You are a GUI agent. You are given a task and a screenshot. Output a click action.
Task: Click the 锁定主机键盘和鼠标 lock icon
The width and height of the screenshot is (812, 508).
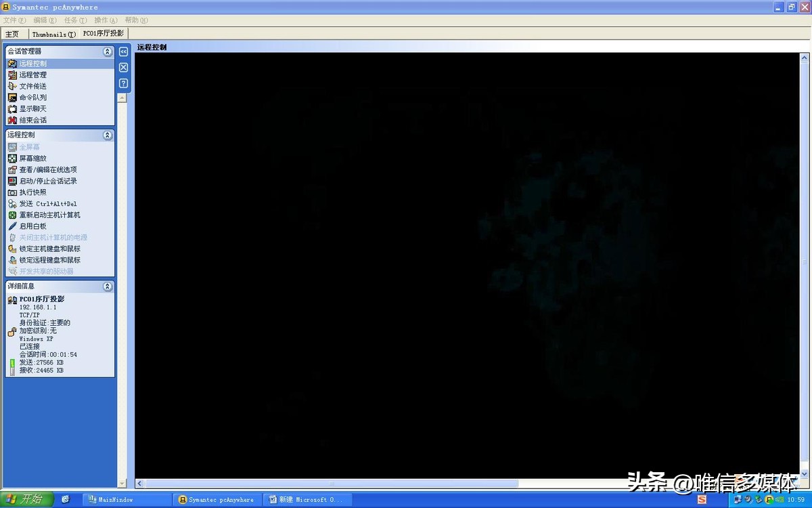click(x=12, y=249)
